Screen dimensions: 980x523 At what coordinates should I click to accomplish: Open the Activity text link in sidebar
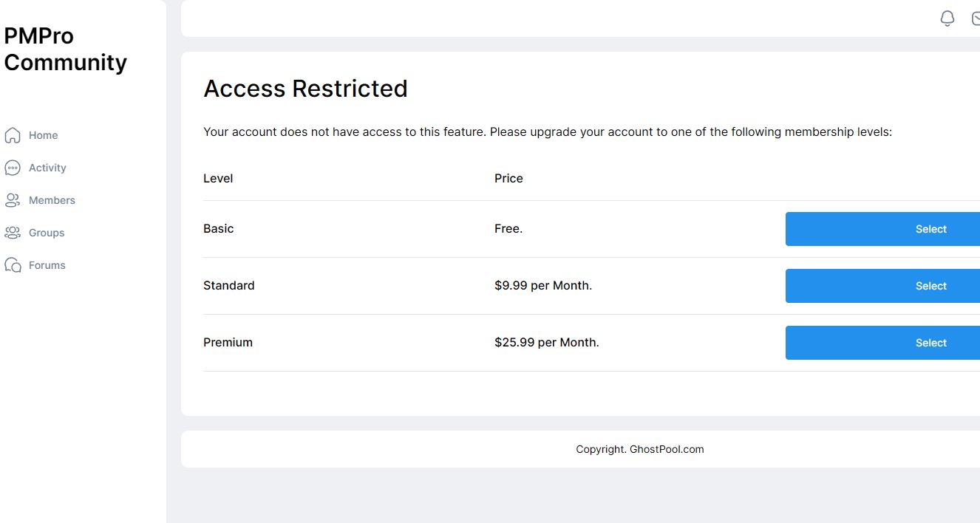(47, 168)
